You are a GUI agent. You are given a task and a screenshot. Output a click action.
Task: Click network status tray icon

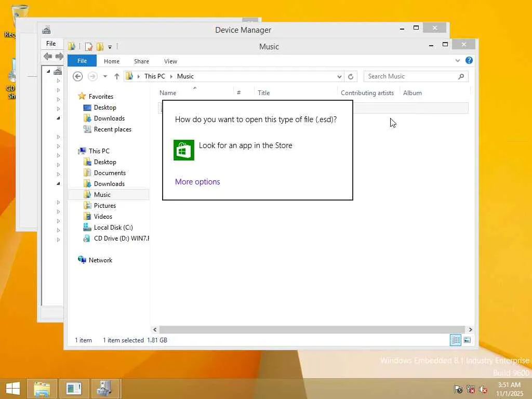coord(471,389)
